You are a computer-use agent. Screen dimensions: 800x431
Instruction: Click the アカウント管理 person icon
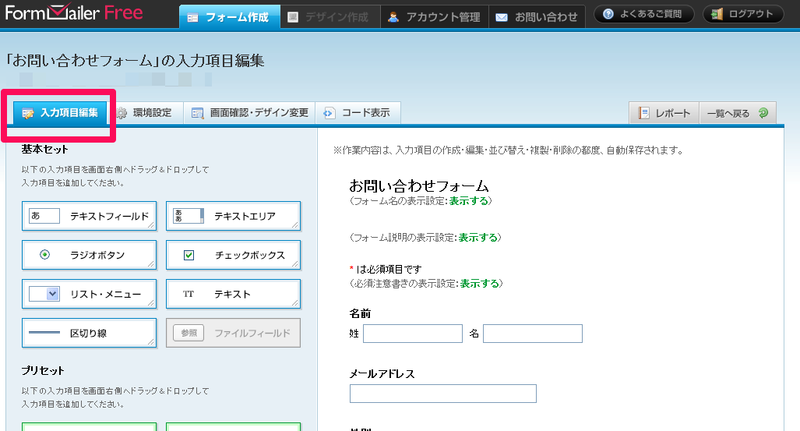point(393,17)
